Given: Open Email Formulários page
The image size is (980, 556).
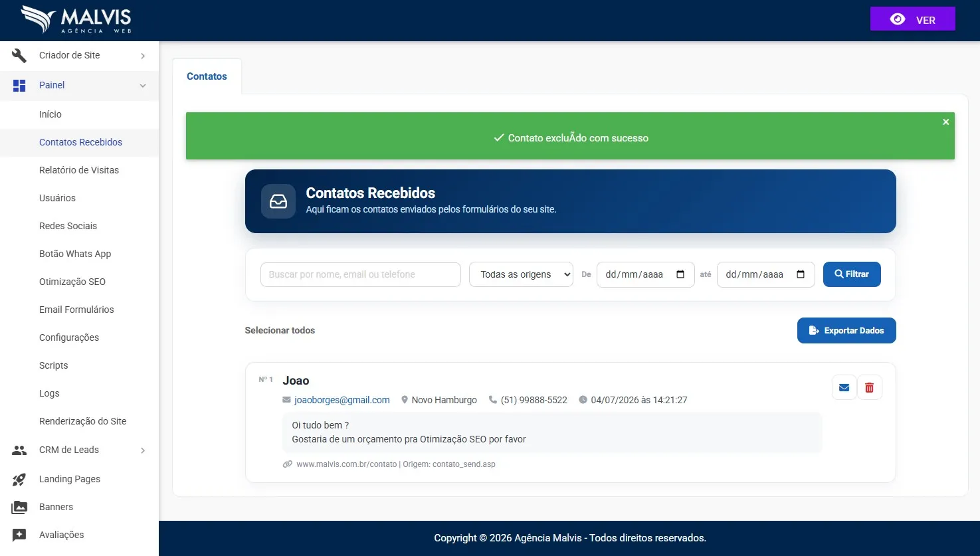Looking at the screenshot, I should 76,310.
